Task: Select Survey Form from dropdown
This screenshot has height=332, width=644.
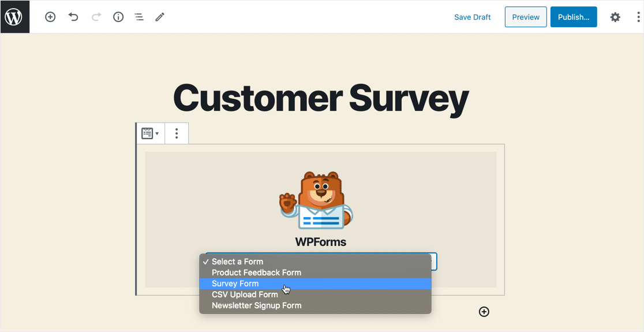Action: tap(316, 283)
